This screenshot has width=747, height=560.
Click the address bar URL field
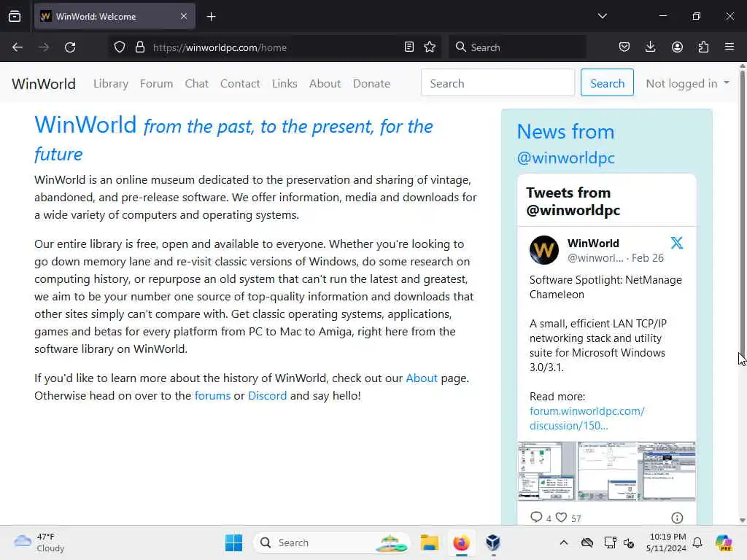276,47
